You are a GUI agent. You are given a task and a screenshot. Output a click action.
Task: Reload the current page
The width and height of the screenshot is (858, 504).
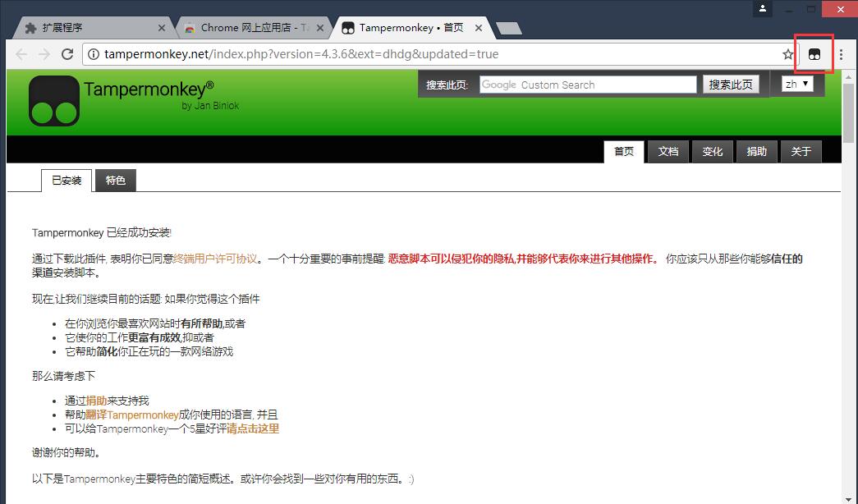(67, 54)
